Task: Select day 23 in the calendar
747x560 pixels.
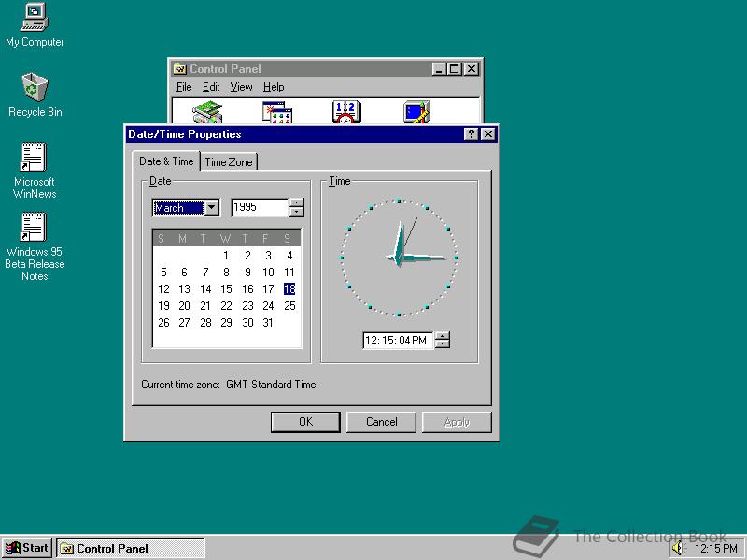Action: (x=247, y=306)
